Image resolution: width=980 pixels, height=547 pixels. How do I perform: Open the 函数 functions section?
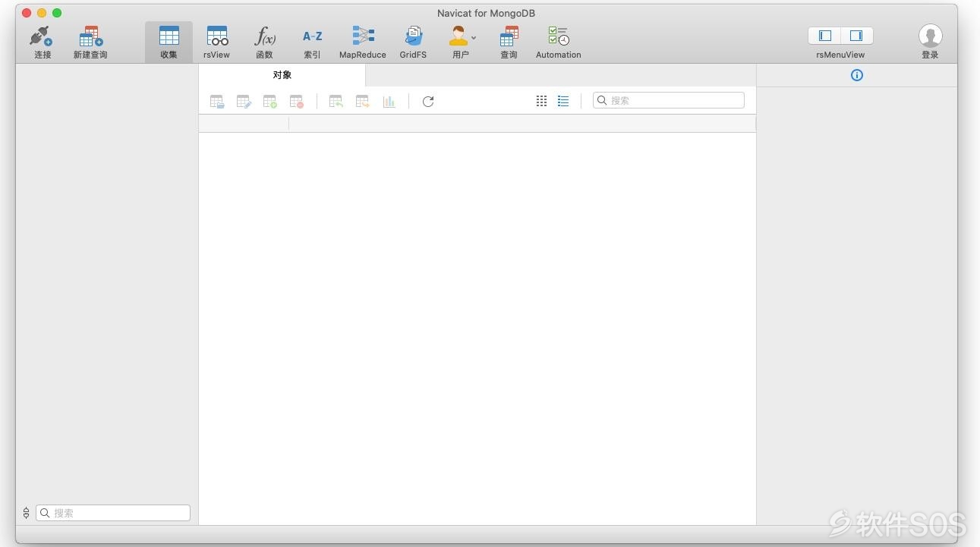(264, 42)
